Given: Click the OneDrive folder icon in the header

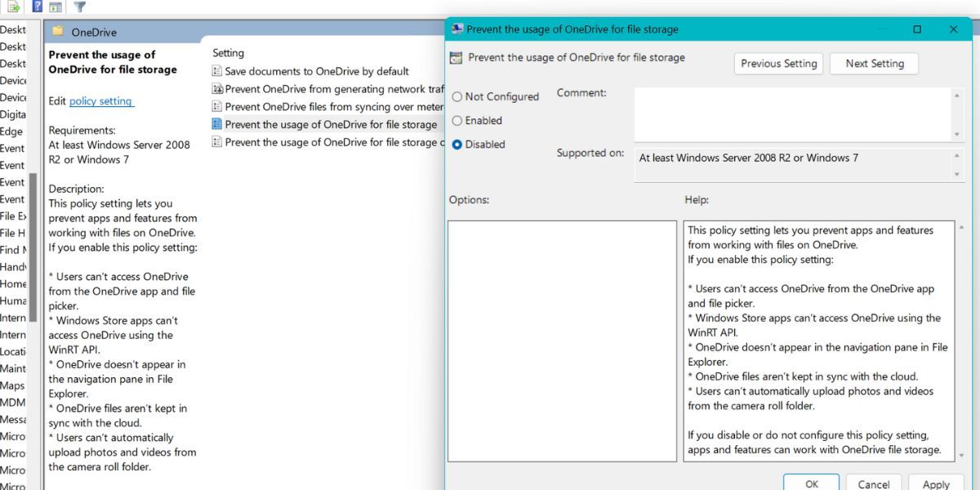Looking at the screenshot, I should [56, 29].
